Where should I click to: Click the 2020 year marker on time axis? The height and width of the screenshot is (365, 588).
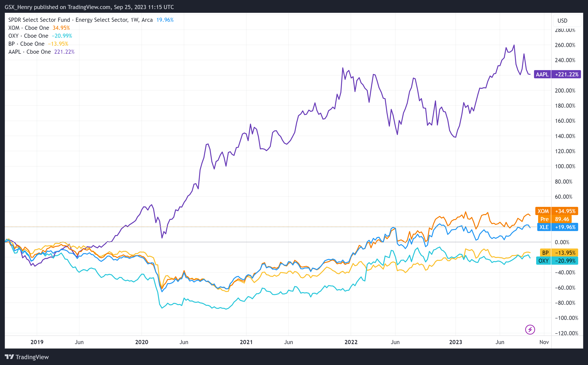click(x=142, y=342)
